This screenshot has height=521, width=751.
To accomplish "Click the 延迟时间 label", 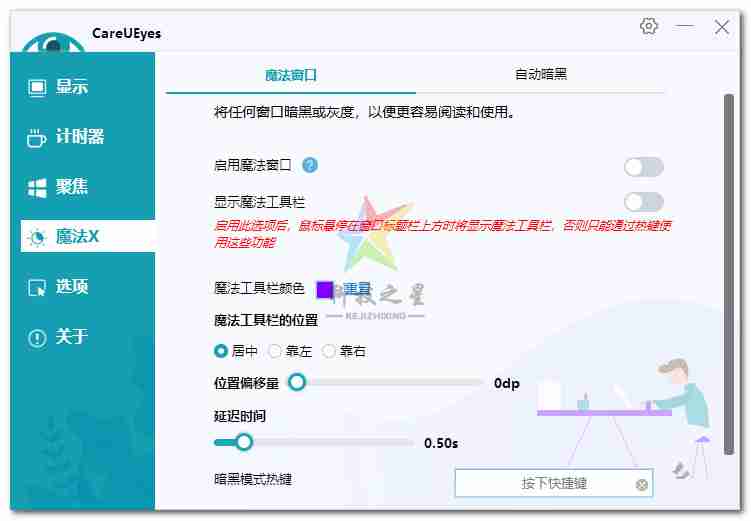I will point(239,416).
